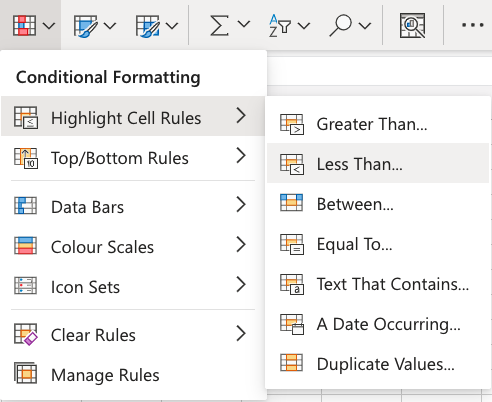Screen dimensions: 492x402
Task: Expand the dropdown arrow beside Sort and Filter
Action: (x=304, y=25)
